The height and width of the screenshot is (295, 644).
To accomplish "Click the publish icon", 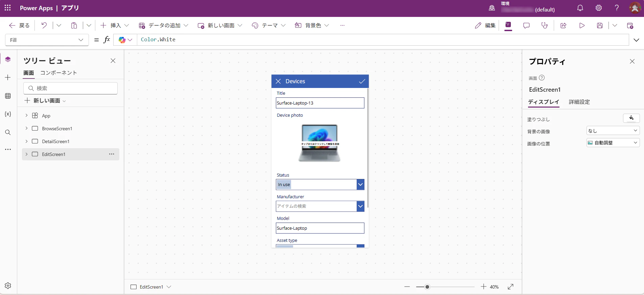I will click(630, 25).
